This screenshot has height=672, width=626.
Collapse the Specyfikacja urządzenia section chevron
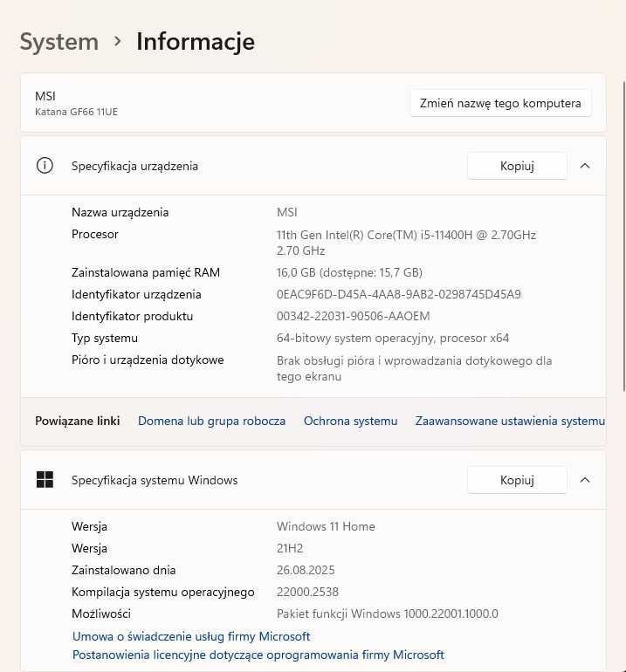click(x=585, y=166)
